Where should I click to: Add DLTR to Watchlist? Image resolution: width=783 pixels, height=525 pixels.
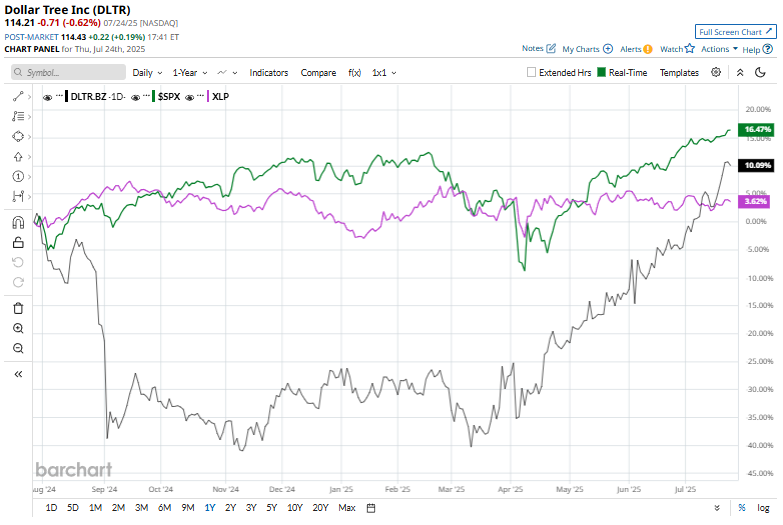coord(677,48)
